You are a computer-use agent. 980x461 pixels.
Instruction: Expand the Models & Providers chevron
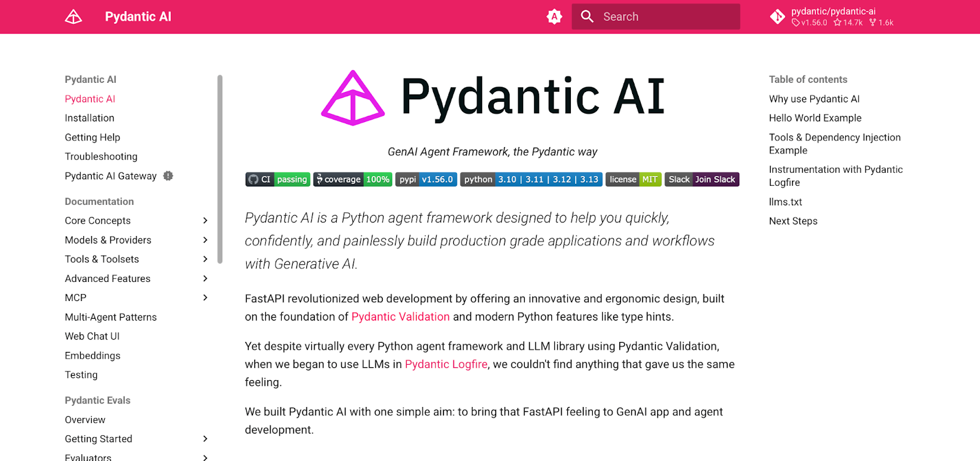click(205, 240)
